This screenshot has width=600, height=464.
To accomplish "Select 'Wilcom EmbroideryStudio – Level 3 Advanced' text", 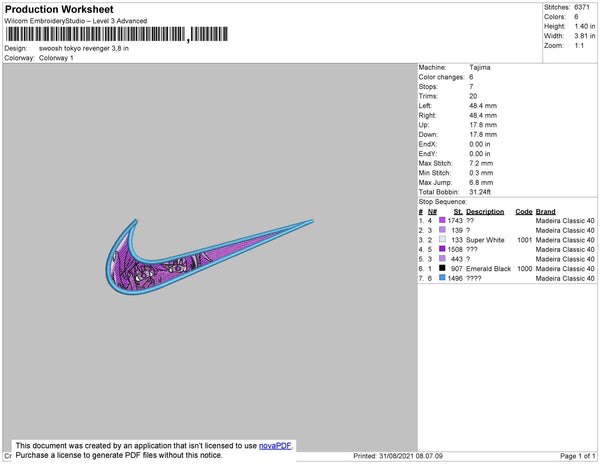I will 76,21.
